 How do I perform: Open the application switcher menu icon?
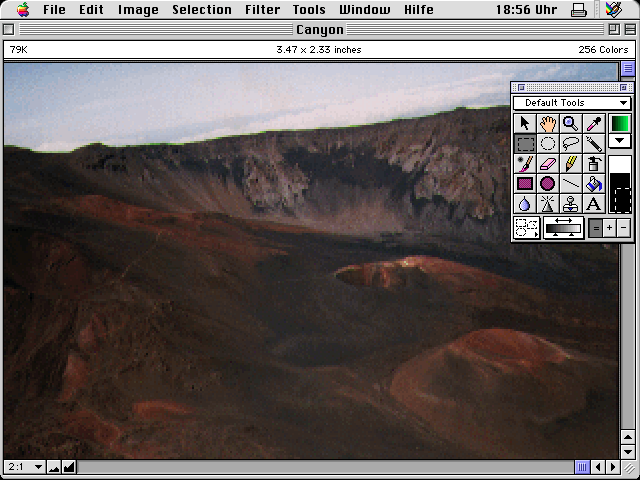coord(613,9)
